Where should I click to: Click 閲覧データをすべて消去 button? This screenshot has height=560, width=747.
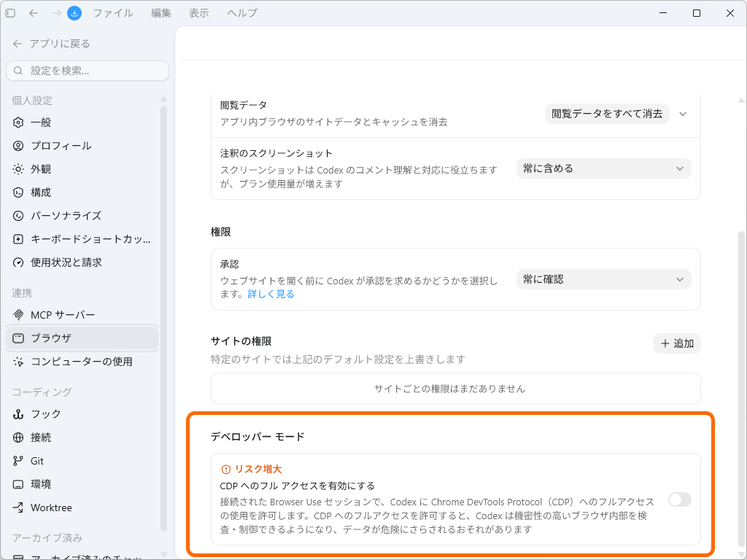[607, 114]
